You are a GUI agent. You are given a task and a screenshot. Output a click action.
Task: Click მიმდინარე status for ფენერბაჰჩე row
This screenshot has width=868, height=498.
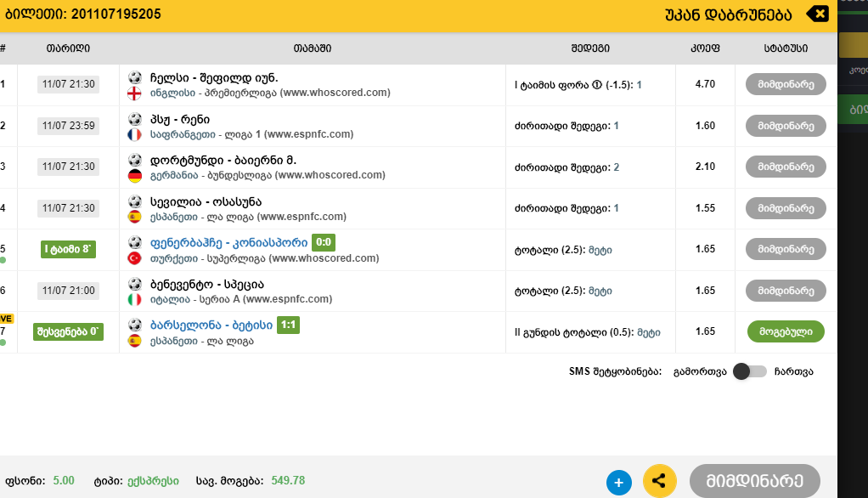(x=786, y=249)
